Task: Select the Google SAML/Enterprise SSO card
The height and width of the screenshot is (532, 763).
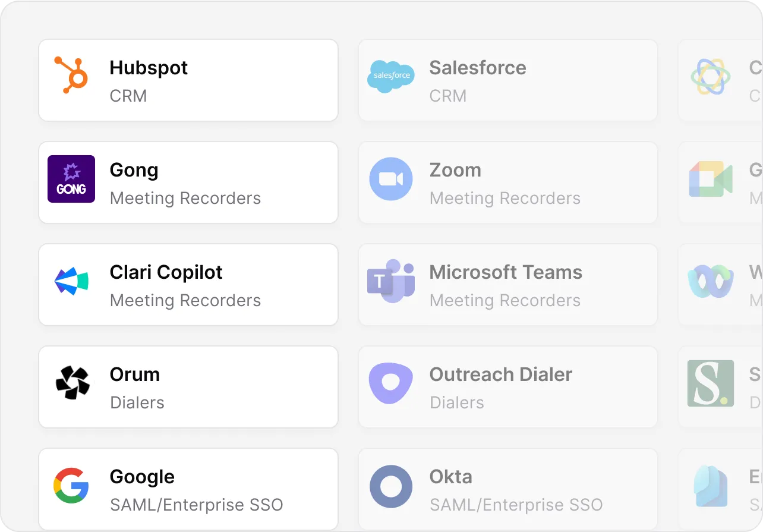Action: point(188,489)
